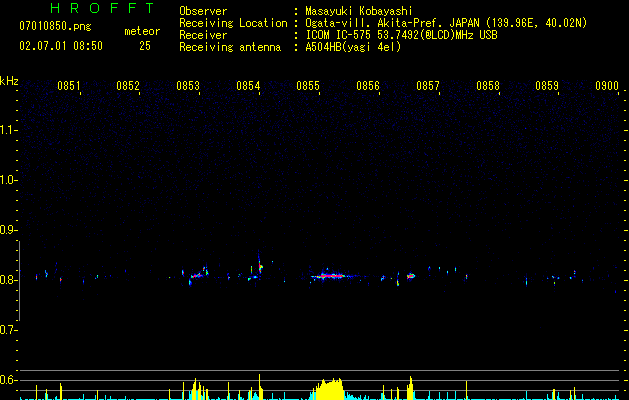The width and height of the screenshot is (629, 400).
Task: Click the long meteor echo near 0855
Action: pos(331,276)
